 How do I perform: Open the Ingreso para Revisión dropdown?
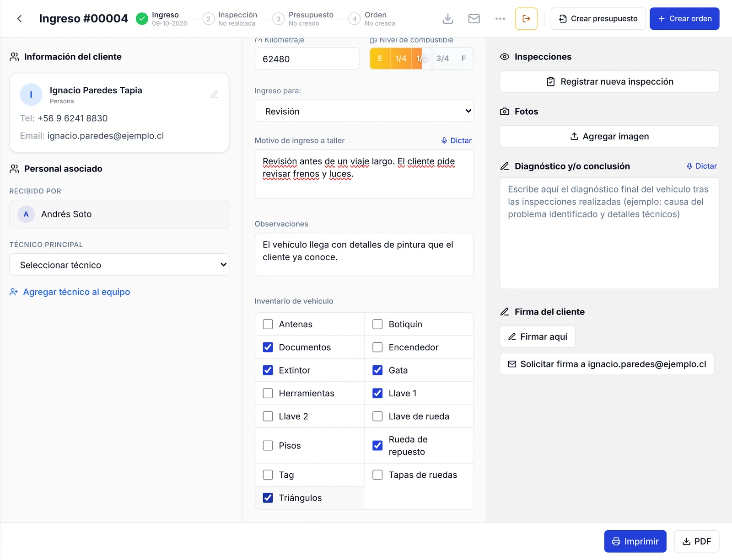[364, 111]
